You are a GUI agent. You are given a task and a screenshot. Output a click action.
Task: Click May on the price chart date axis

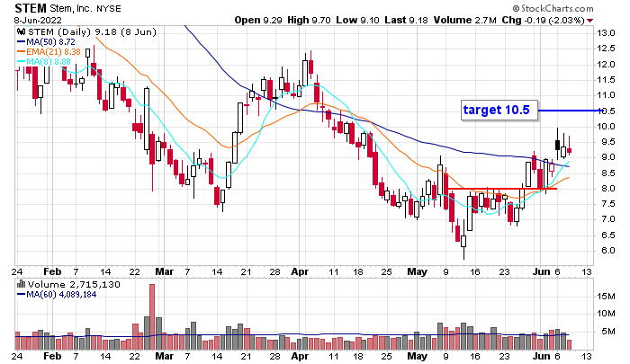(417, 271)
